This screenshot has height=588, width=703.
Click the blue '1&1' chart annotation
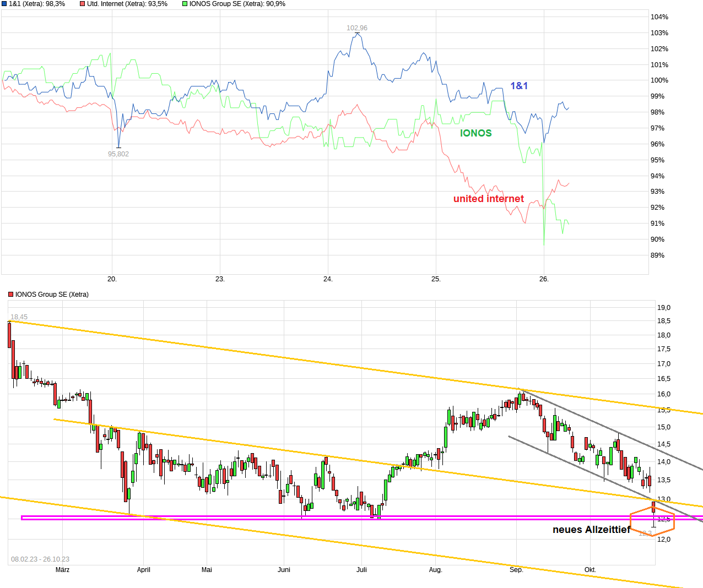point(519,85)
